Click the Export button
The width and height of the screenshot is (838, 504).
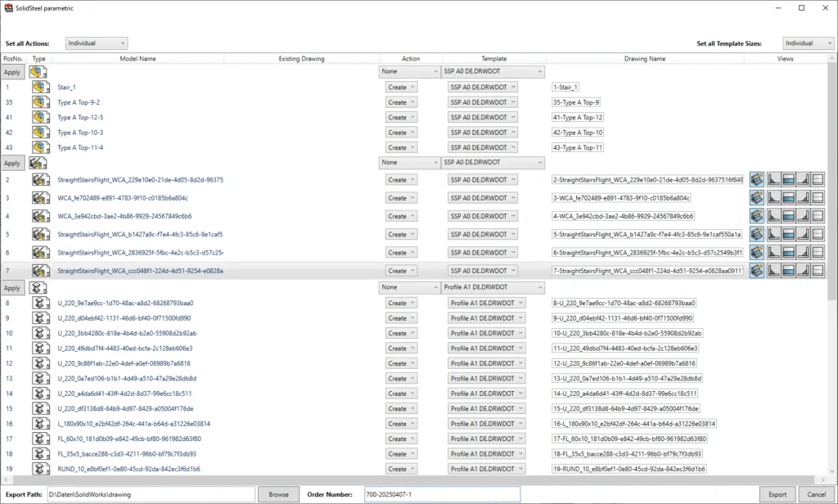pyautogui.click(x=777, y=495)
